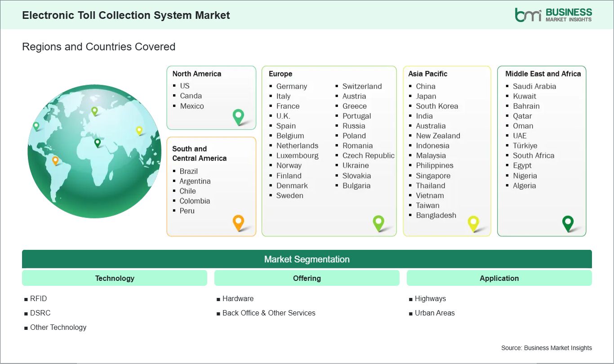Click the yellow pin in Asia Pacific box
The width and height of the screenshot is (614, 364).
pyautogui.click(x=473, y=222)
